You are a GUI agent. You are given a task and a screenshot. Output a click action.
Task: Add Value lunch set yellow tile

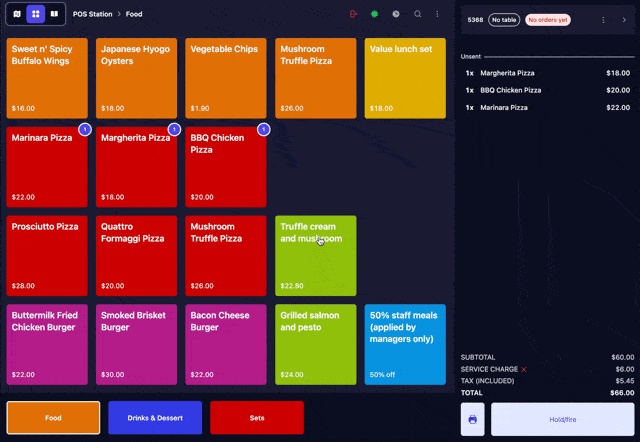point(405,79)
